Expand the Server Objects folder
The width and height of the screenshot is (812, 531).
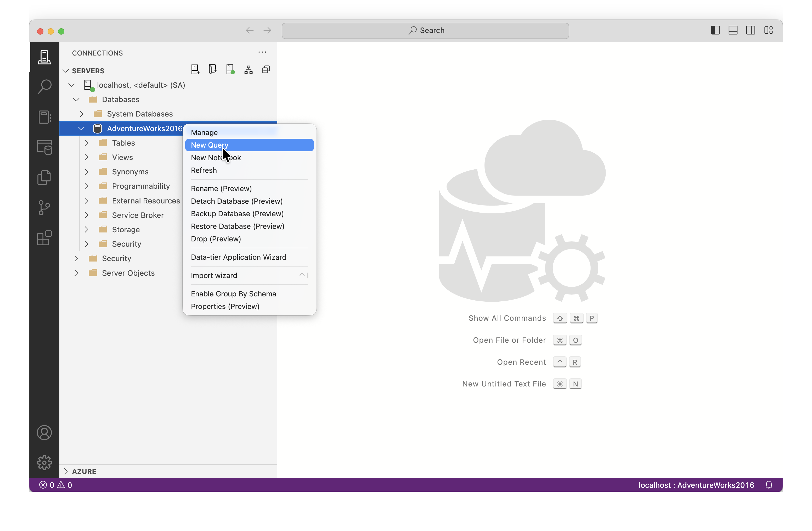point(76,273)
